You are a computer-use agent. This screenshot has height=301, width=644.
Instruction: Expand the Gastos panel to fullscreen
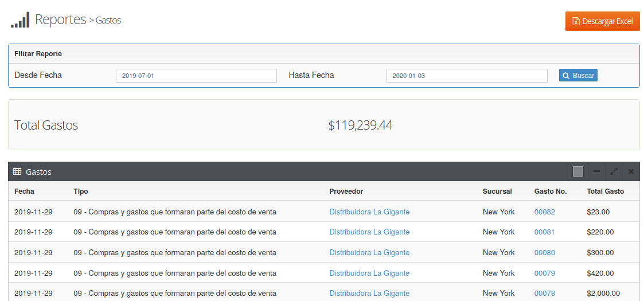point(614,171)
